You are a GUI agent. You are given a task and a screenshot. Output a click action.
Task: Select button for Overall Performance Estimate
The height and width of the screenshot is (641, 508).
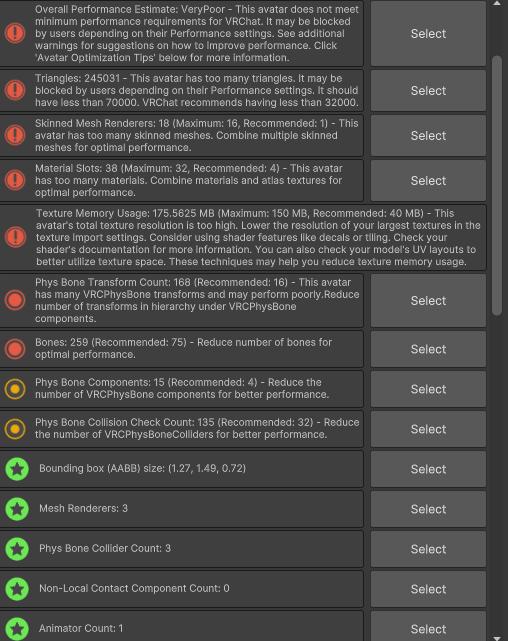(428, 34)
